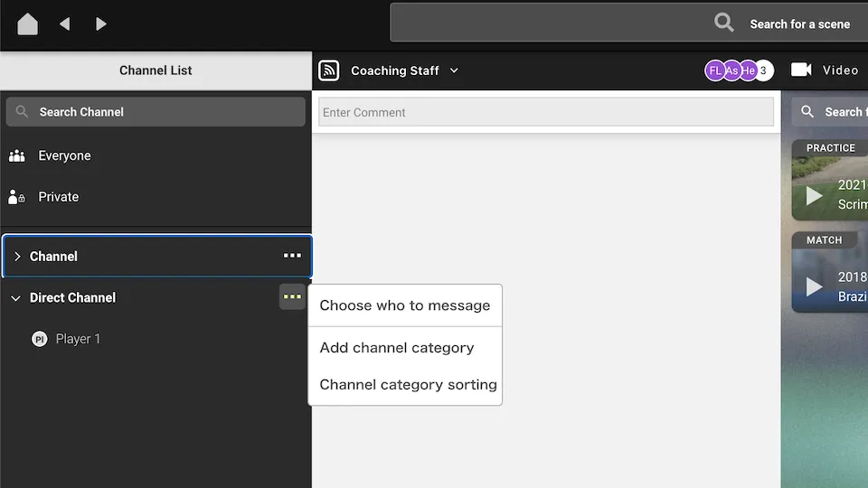Screen dimensions: 868x488
Task: Select the PRACTICE tag label
Action: click(830, 147)
